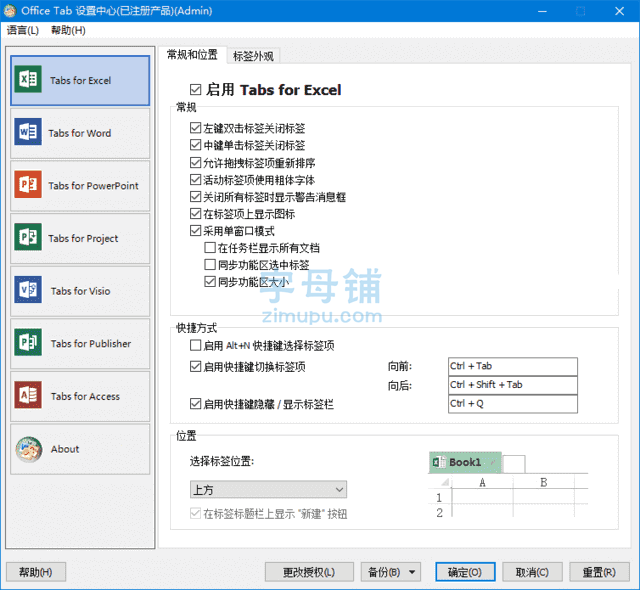Click the 重置(R) button
Viewport: 640px width, 590px height.
coord(599,572)
